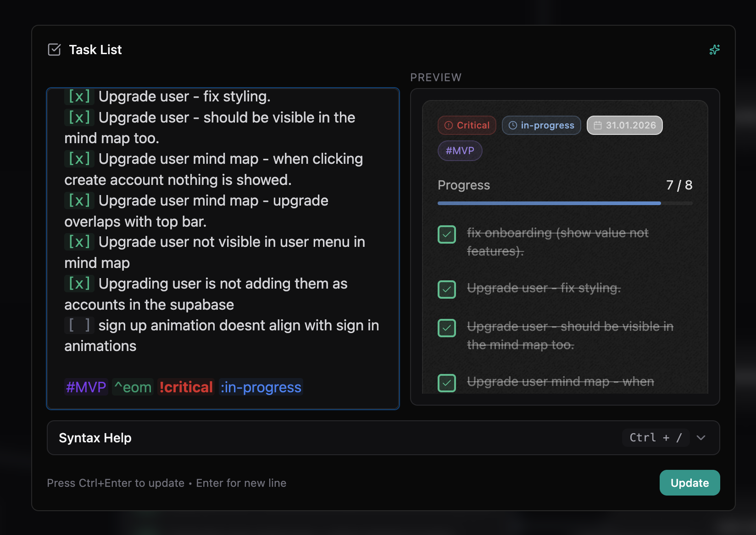Check the "sign up animation" task brackets
Screen dimensions: 756x535
(79, 325)
